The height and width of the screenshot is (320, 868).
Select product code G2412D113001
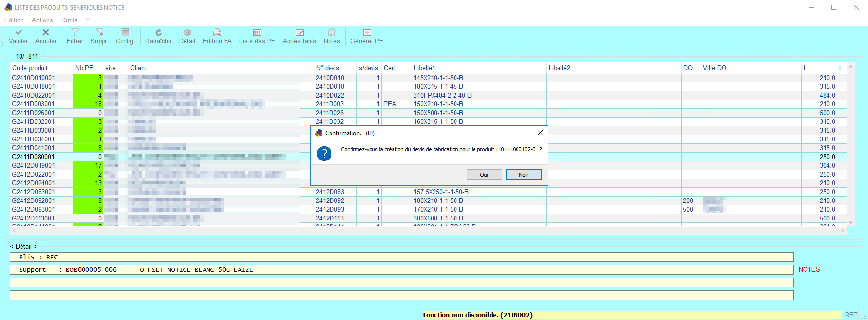[34, 218]
